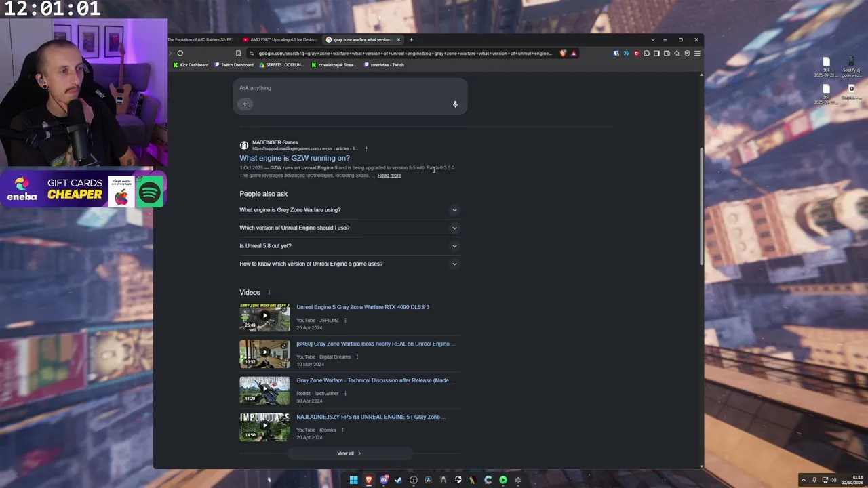Click the Read more link
The height and width of the screenshot is (488, 868).
389,176
